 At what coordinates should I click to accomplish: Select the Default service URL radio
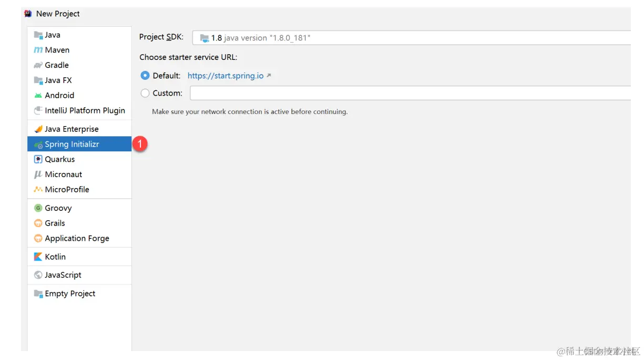(145, 76)
